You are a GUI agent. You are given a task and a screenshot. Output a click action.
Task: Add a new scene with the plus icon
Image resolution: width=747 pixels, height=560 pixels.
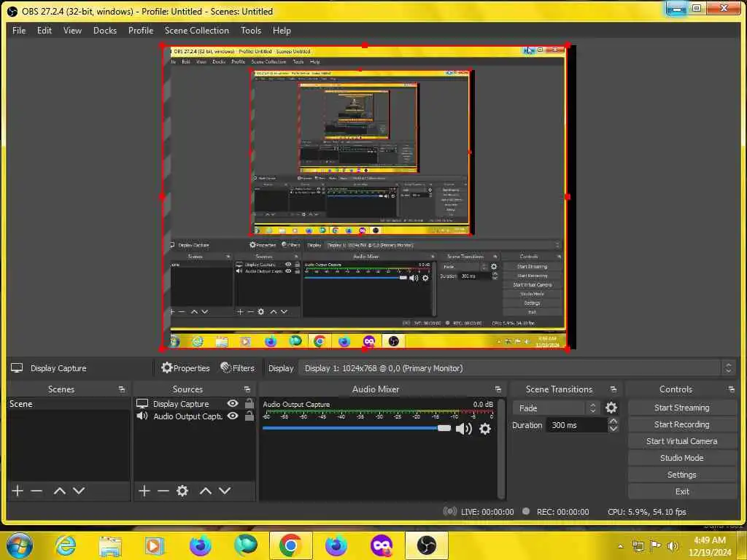click(18, 491)
